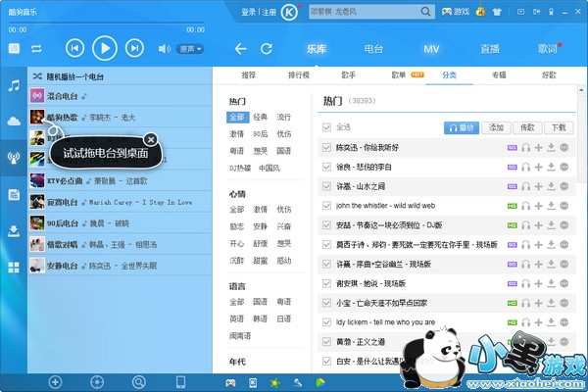Open the radio tower sidebar icon
Screen dimensions: 588x392
click(x=14, y=157)
